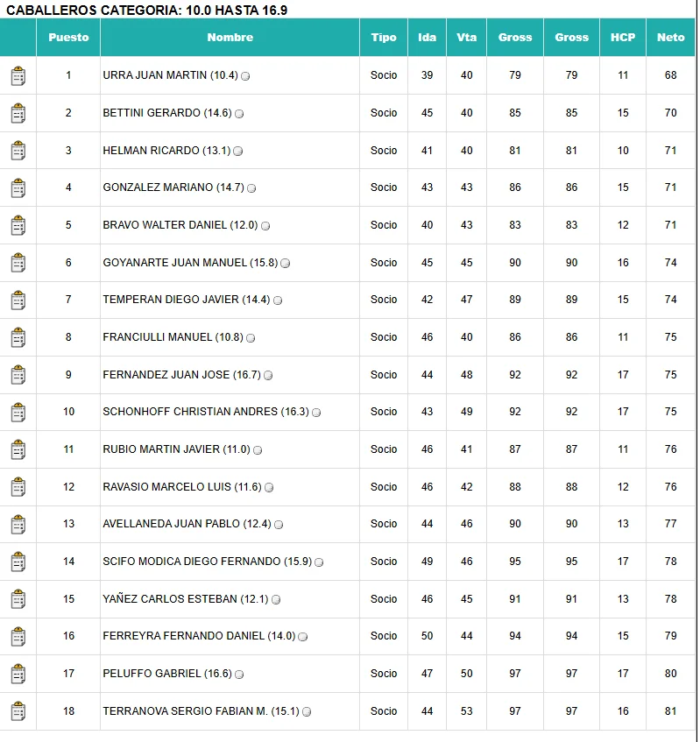Click golf ball icon next to TERRANOVA SERGIO FABIAN

click(x=307, y=711)
